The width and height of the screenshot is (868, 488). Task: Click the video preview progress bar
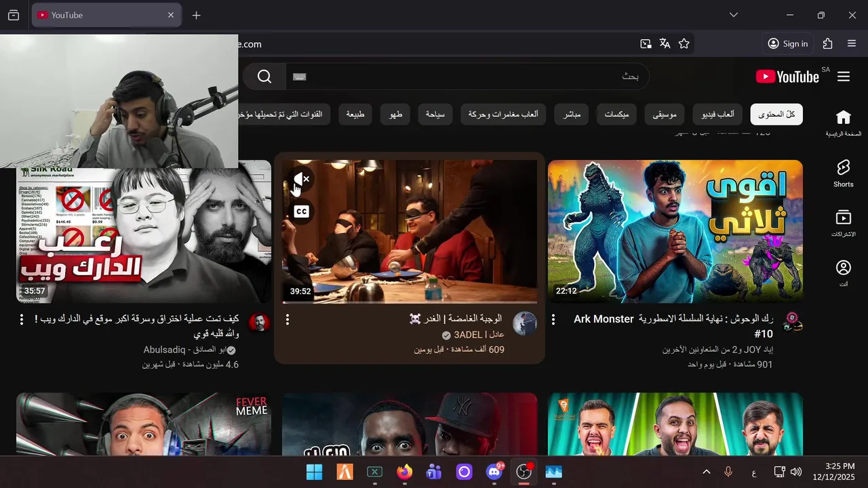click(x=410, y=302)
